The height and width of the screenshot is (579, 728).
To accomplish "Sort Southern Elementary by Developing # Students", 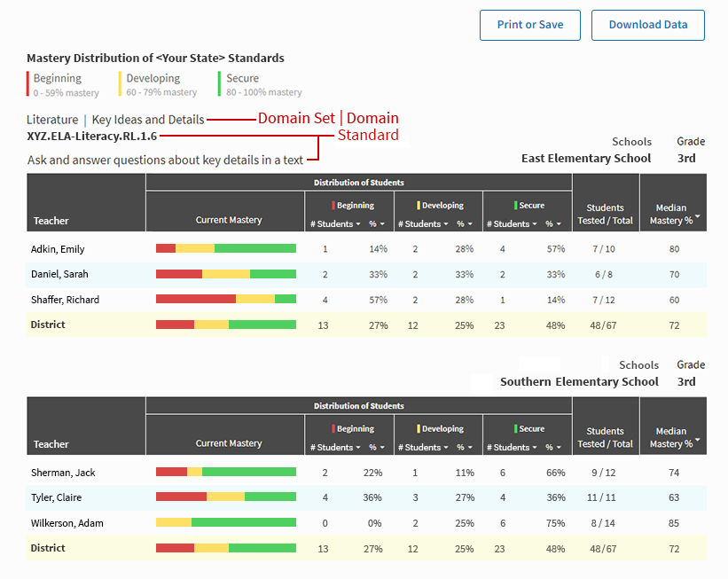I will 423,447.
